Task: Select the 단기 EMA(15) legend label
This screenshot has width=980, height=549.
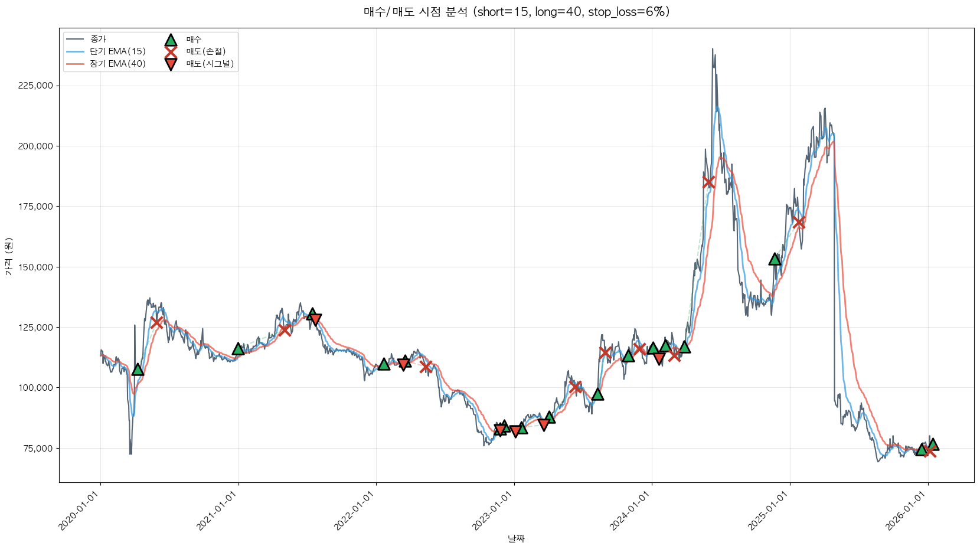Action: 117,52
